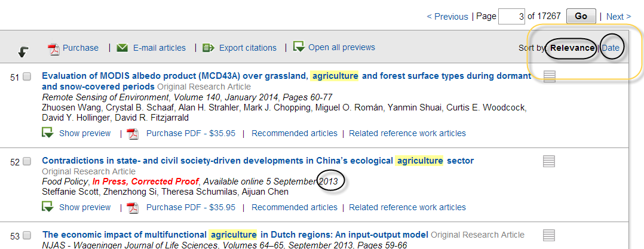Click the Export citations arrow icon
Viewport: 644px width, 249px height.
coord(208,48)
